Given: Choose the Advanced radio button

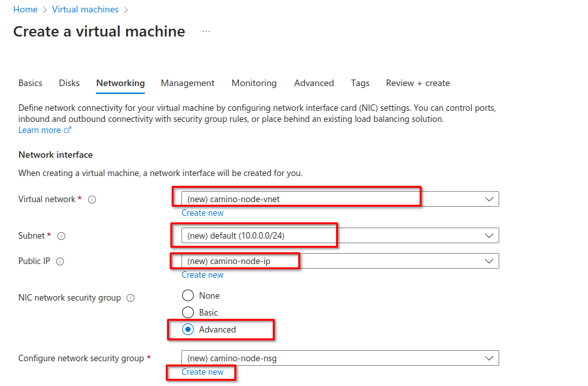Looking at the screenshot, I should 188,329.
